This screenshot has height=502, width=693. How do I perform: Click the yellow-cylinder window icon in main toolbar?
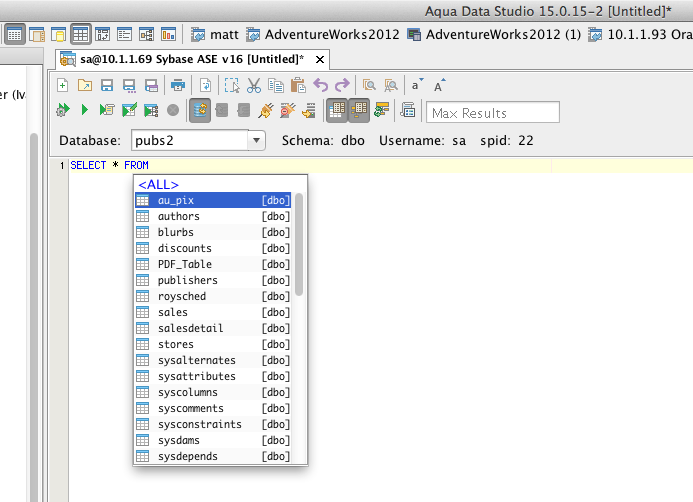(58, 34)
